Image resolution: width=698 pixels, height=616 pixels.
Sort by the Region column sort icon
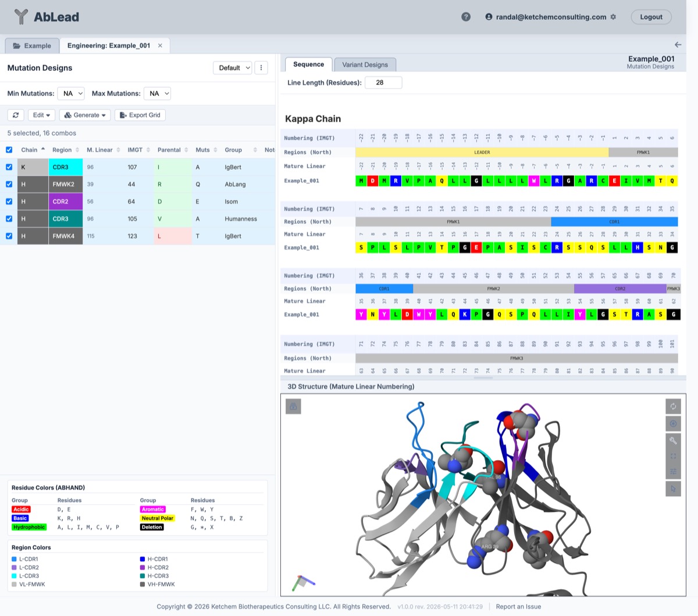[x=77, y=150]
